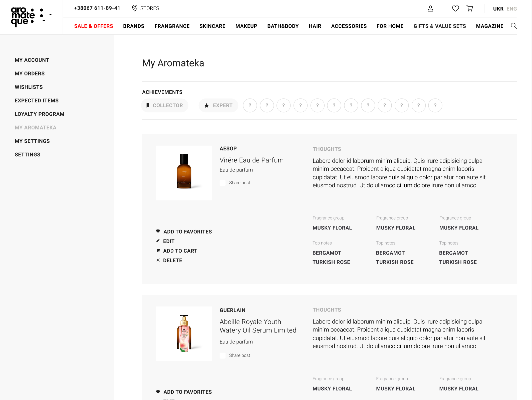532x400 pixels.
Task: Click phone number +38067 611-89-41
Action: click(x=97, y=8)
